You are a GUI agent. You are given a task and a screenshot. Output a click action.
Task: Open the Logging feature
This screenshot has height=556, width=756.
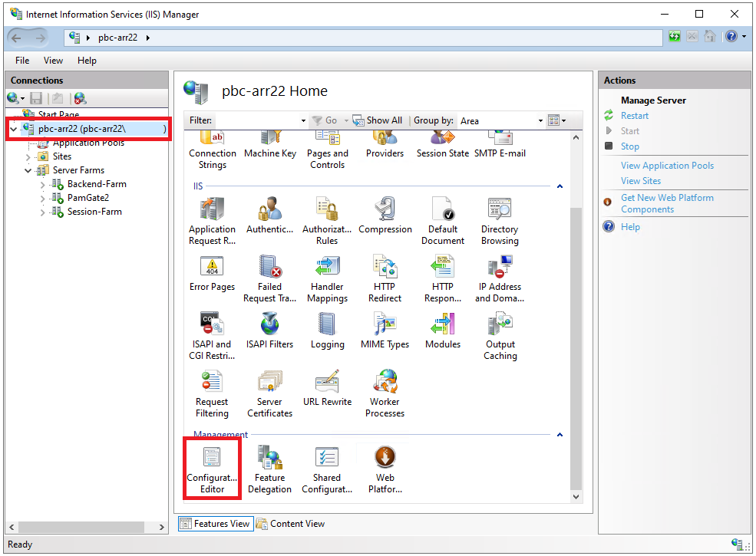click(x=327, y=331)
